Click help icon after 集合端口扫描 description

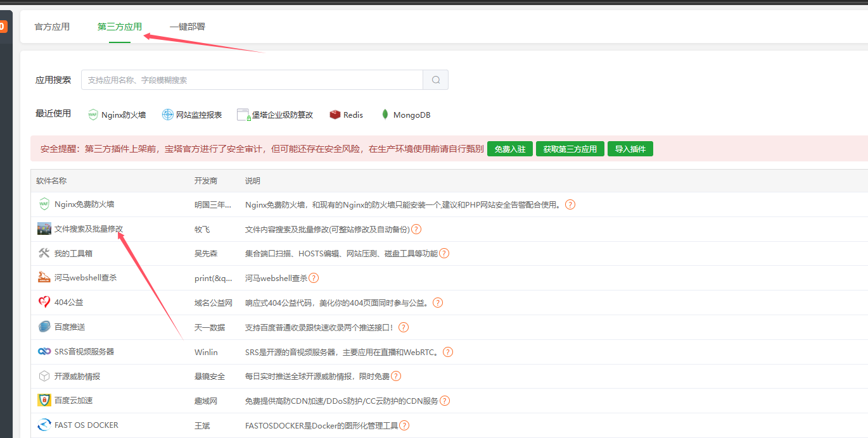[444, 253]
